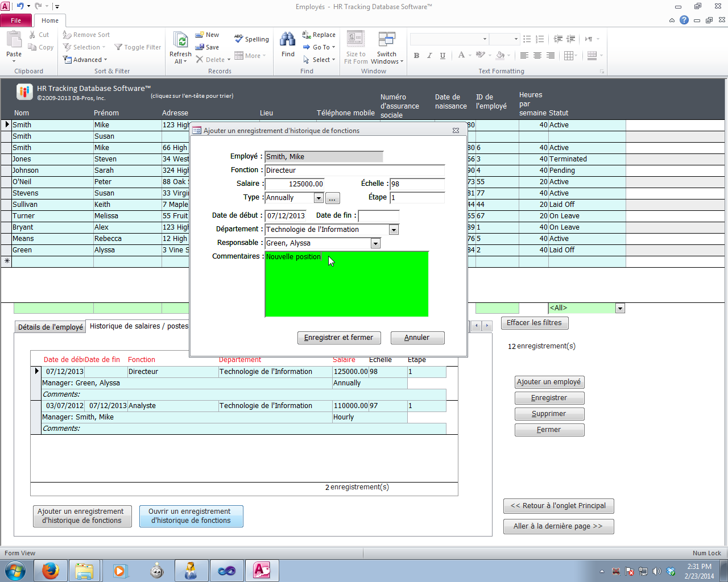Select the Jones record row selector

[7, 159]
